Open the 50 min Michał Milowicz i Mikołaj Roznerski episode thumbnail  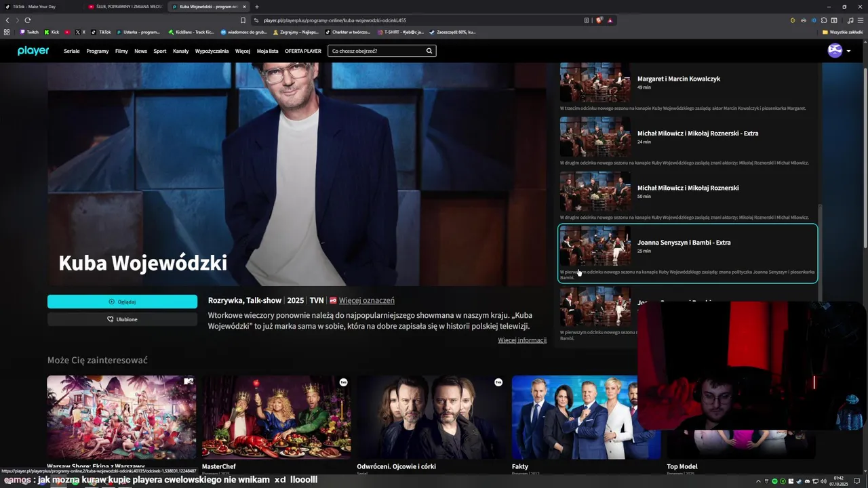[x=595, y=192]
